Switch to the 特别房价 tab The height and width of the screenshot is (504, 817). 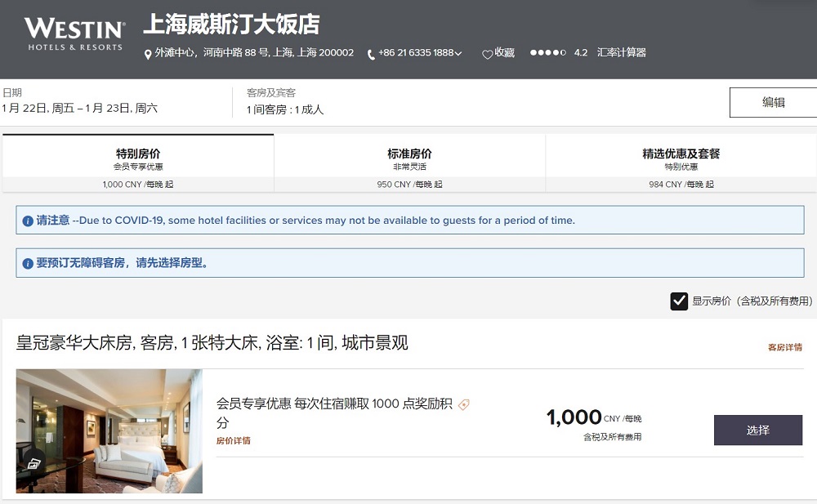click(138, 163)
